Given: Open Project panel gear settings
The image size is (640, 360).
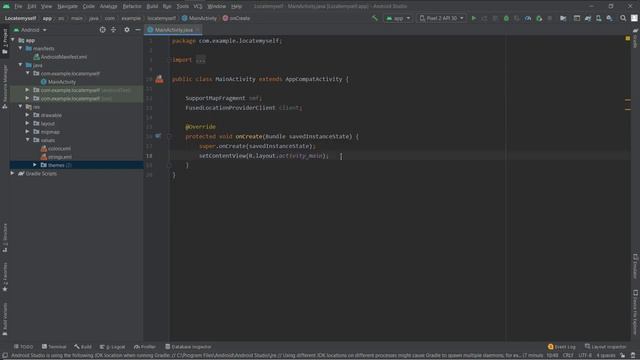Looking at the screenshot, I should coord(127,30).
